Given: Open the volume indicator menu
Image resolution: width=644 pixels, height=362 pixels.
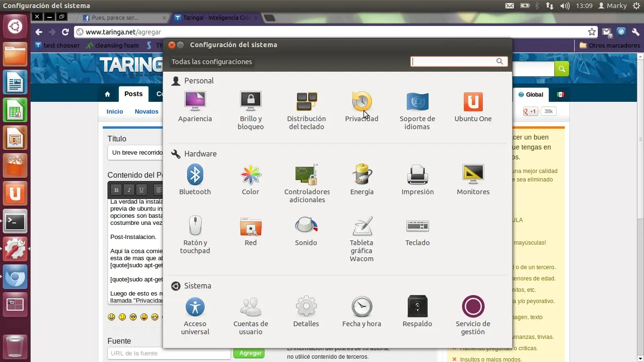Looking at the screenshot, I should click(x=565, y=6).
